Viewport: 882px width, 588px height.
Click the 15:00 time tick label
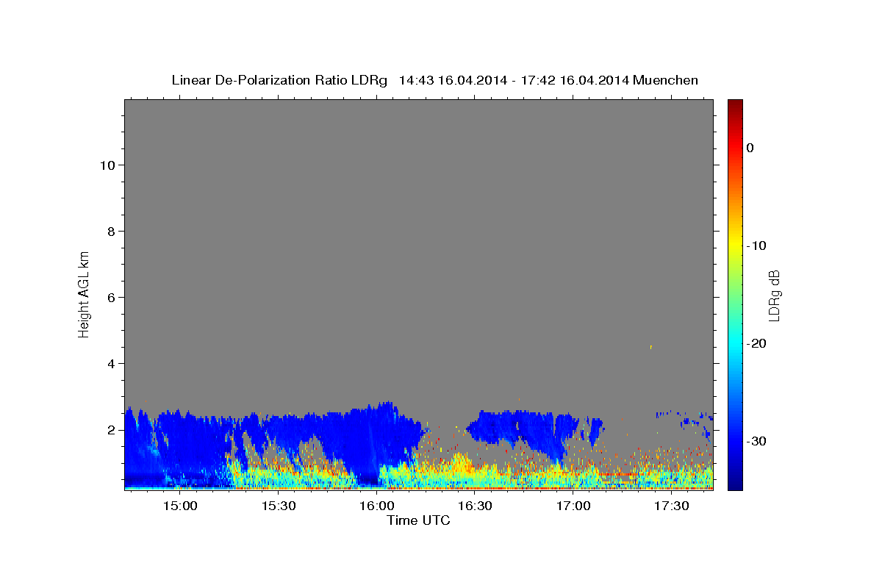tap(179, 506)
